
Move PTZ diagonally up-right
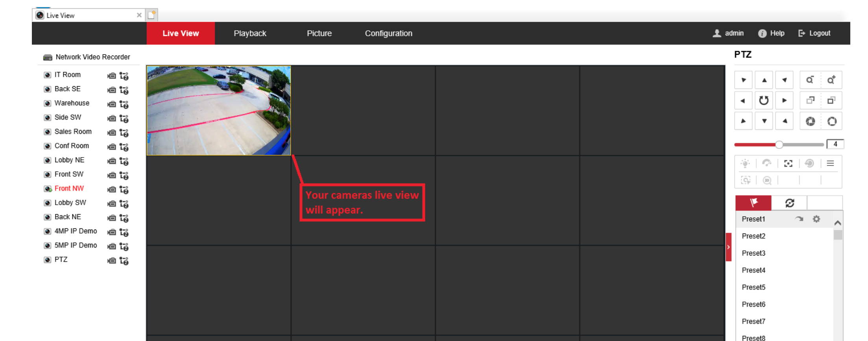784,80
